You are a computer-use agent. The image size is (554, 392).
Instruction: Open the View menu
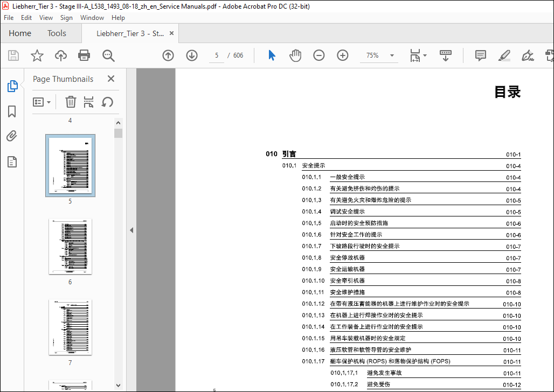[46, 18]
